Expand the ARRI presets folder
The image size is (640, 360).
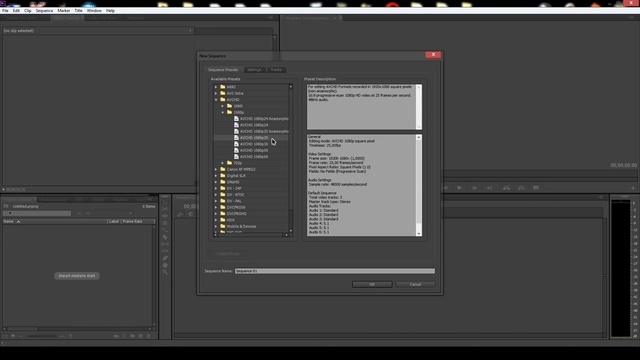pyautogui.click(x=216, y=87)
